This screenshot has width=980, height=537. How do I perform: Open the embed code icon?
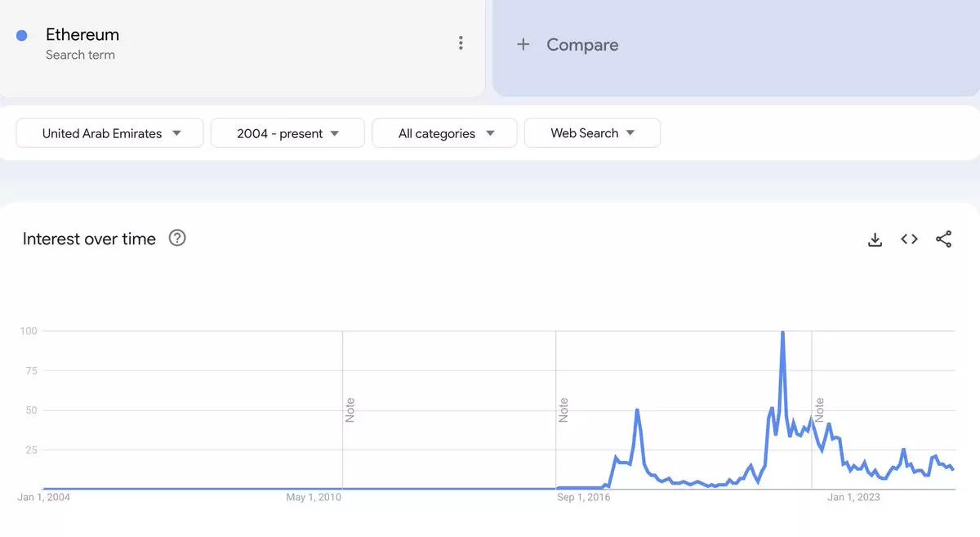[x=909, y=239]
